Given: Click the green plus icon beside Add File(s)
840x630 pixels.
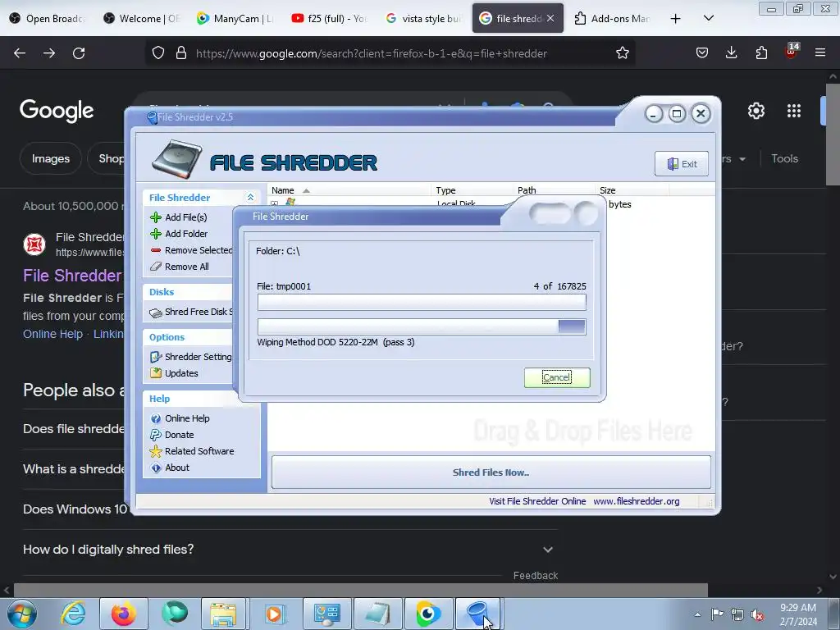Looking at the screenshot, I should 155,217.
